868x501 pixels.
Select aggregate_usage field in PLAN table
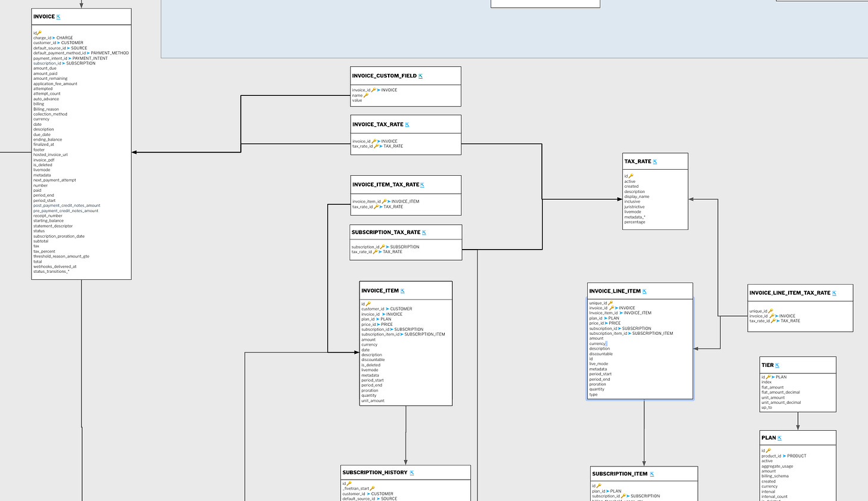click(x=777, y=466)
